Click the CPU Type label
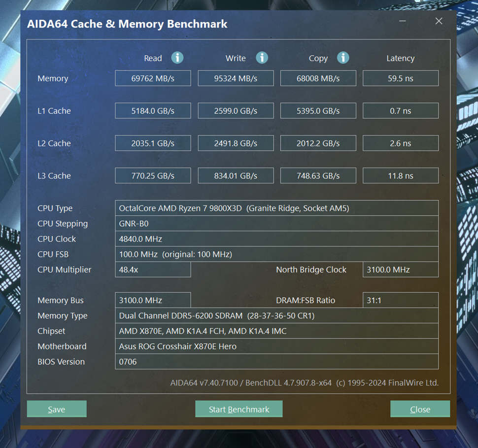Screen dimensions: 478x448 pyautogui.click(x=55, y=208)
